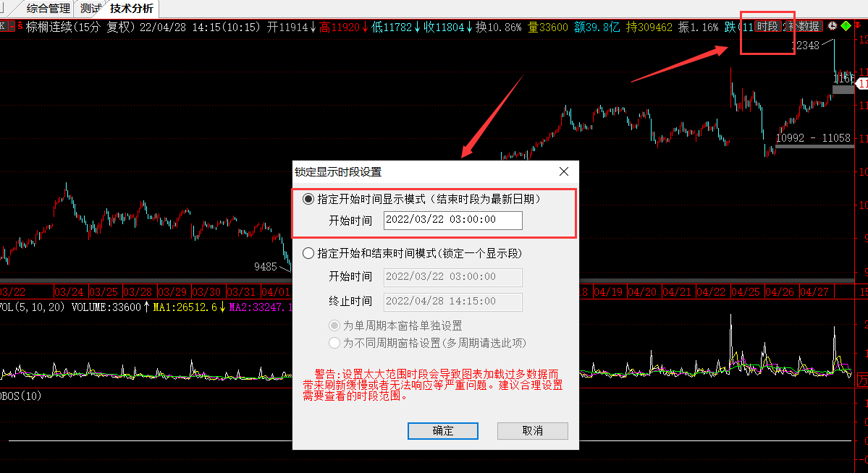Viewport: 868px width, 473px height.
Task: Click the 终止时间 field
Action: point(452,302)
